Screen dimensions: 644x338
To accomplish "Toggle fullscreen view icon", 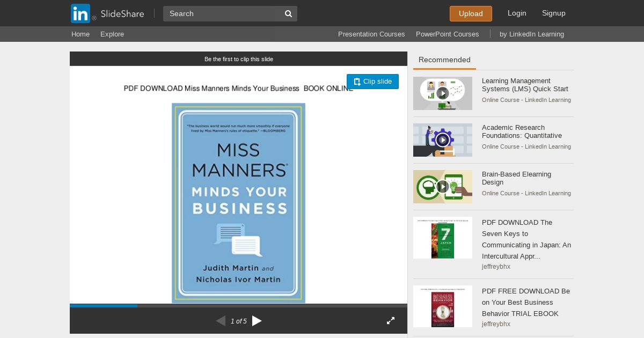I will (391, 321).
